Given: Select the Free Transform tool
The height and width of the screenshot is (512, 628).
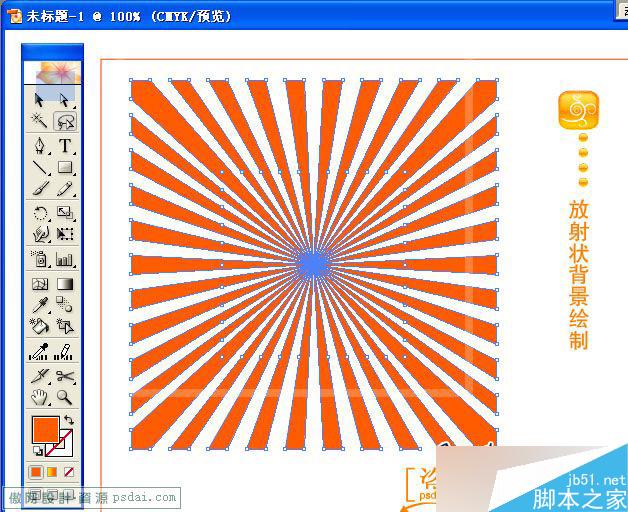Looking at the screenshot, I should tap(65, 234).
